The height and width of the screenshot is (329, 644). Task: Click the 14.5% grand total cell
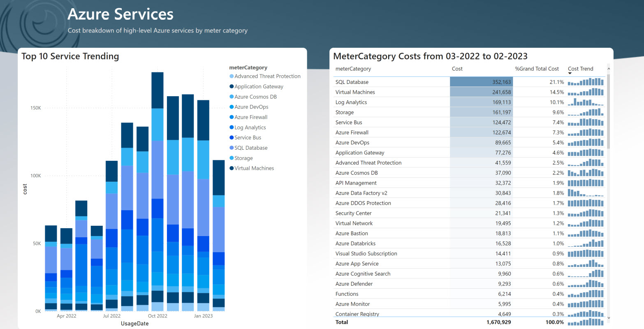557,92
